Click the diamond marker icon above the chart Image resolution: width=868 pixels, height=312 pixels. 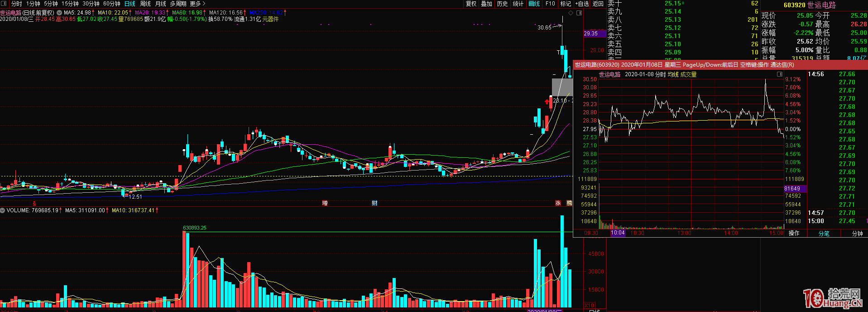tap(571, 13)
